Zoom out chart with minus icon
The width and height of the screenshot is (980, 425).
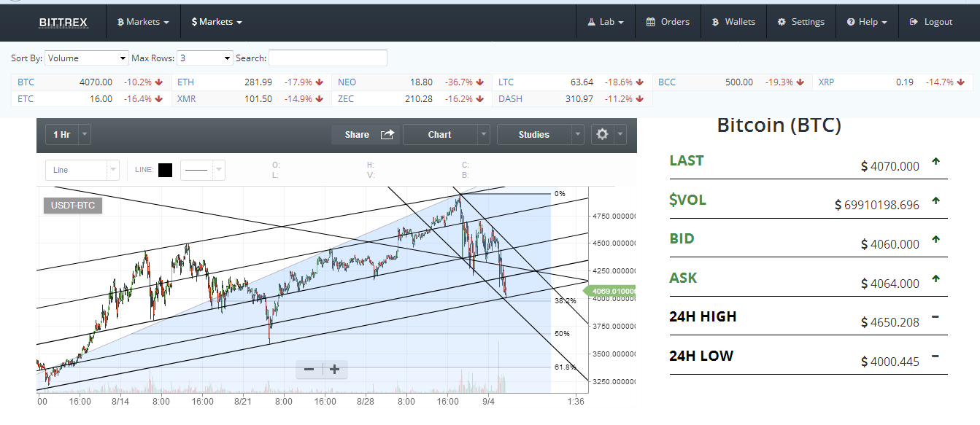309,369
